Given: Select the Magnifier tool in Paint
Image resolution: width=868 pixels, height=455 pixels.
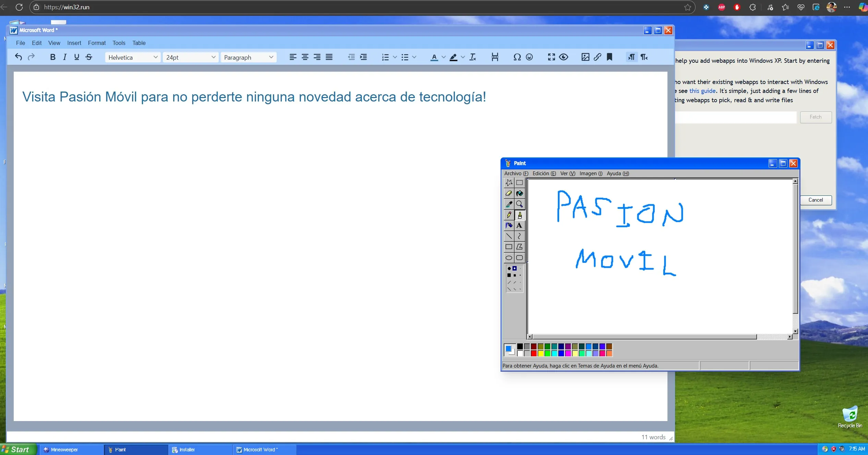Looking at the screenshot, I should coord(520,204).
